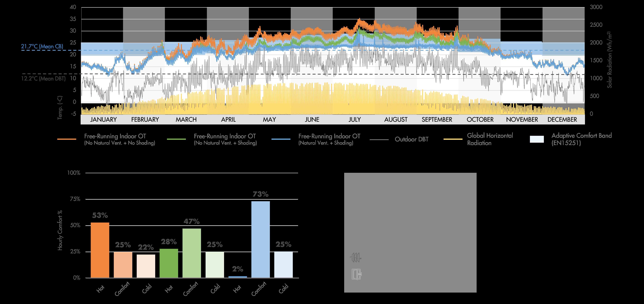Click the orange Free-Running Indoor OT legend line
This screenshot has width=644, height=304.
(x=67, y=139)
